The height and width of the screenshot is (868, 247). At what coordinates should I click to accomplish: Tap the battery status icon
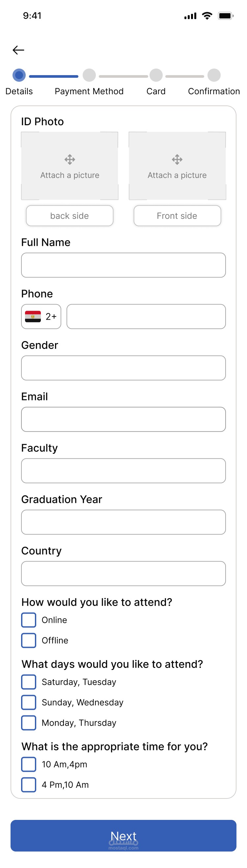tap(226, 16)
